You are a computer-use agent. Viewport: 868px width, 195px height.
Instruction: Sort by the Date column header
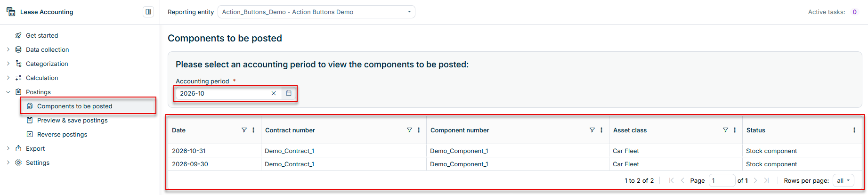pyautogui.click(x=178, y=130)
